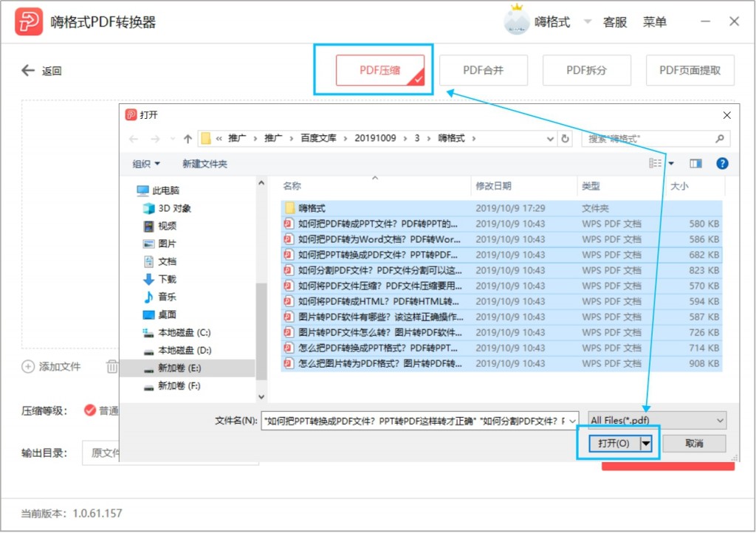This screenshot has width=756, height=533.
Task: Select 桌面 in the sidebar
Action: 160,314
